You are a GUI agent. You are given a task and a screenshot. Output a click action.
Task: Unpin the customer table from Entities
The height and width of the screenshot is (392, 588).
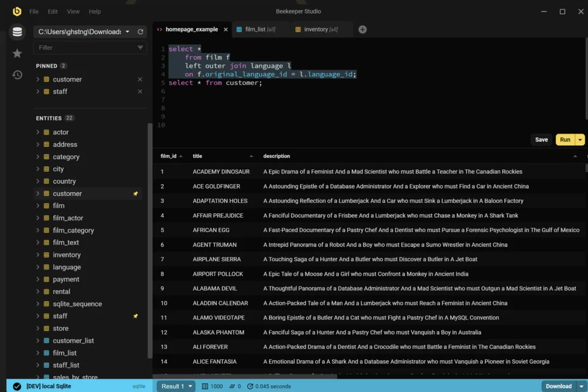point(135,193)
